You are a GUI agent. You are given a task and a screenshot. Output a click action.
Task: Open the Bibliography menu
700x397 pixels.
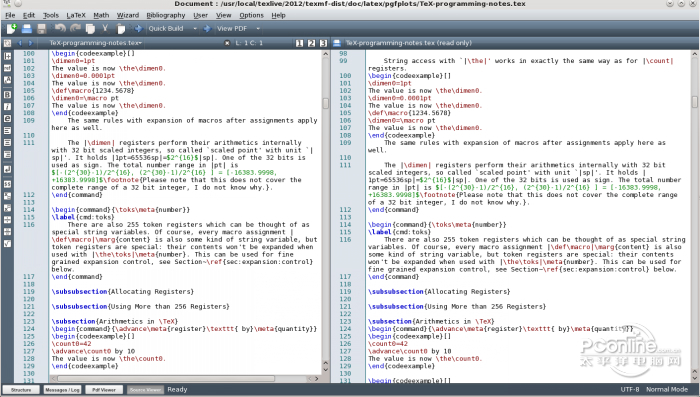[166, 15]
